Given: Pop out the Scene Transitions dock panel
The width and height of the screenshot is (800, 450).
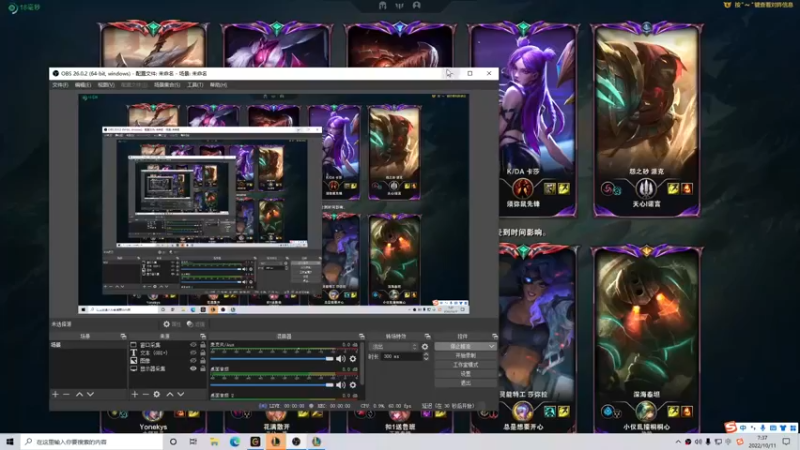Looking at the screenshot, I should pyautogui.click(x=427, y=336).
